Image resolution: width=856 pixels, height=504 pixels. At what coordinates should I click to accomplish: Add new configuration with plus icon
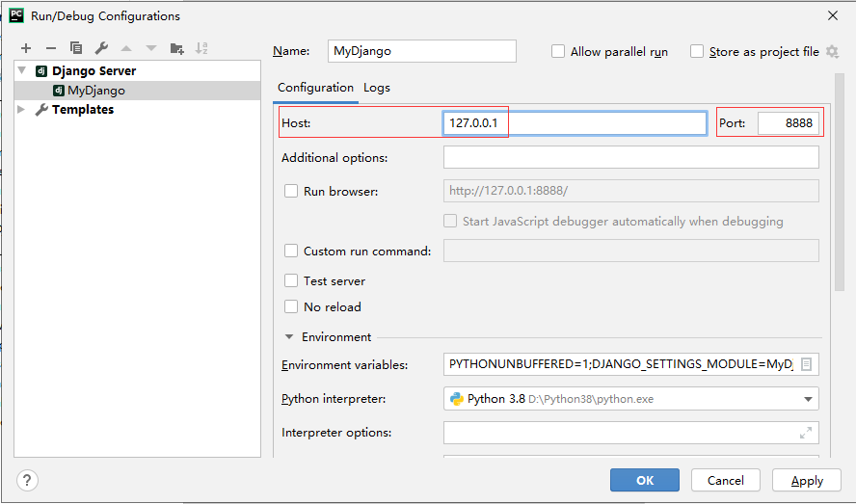(x=26, y=48)
